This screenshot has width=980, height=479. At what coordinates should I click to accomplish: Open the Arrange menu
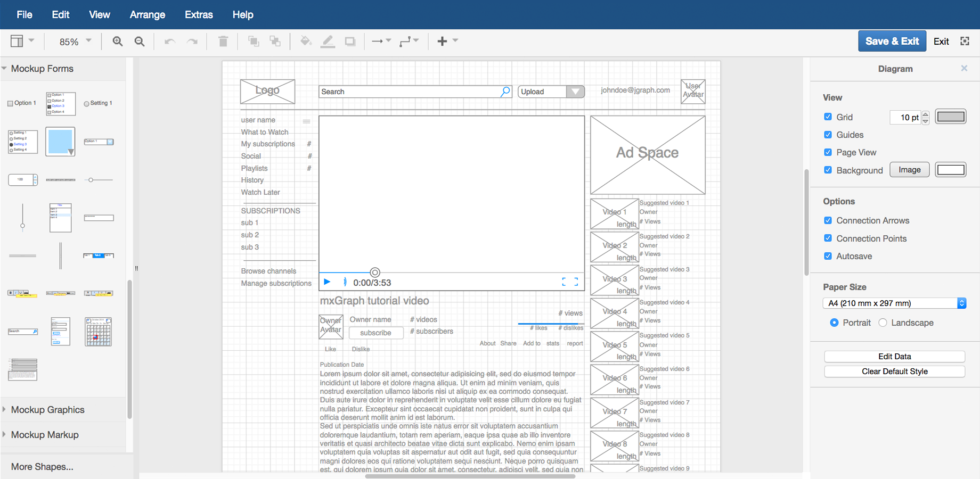147,14
